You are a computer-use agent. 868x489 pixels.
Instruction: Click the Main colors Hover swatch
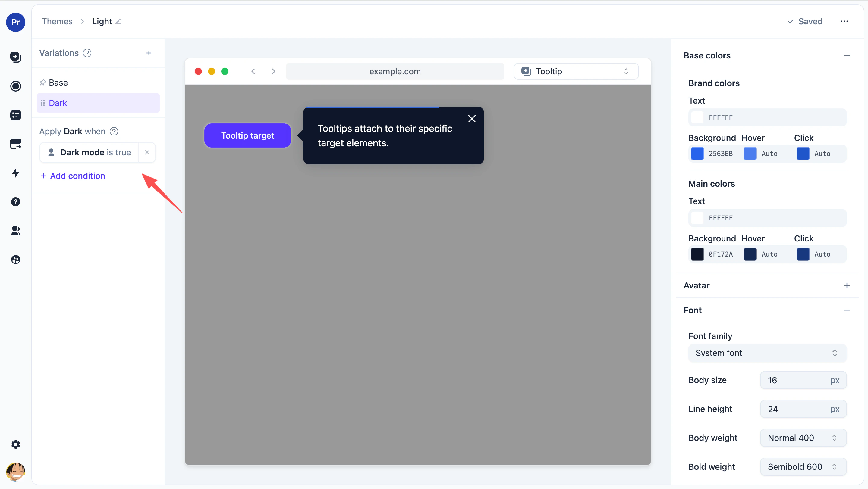pyautogui.click(x=750, y=254)
